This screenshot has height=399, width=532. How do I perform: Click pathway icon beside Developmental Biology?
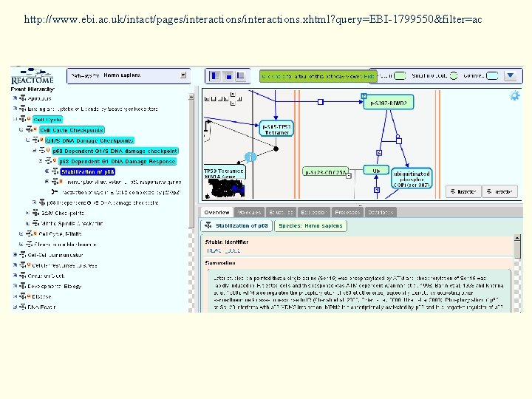tap(22, 286)
